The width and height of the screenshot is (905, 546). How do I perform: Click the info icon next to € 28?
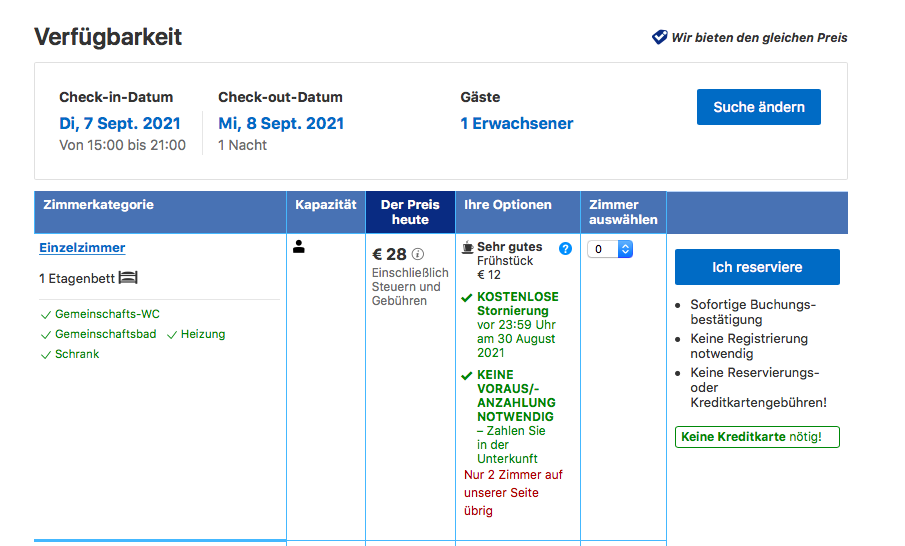[x=418, y=254]
